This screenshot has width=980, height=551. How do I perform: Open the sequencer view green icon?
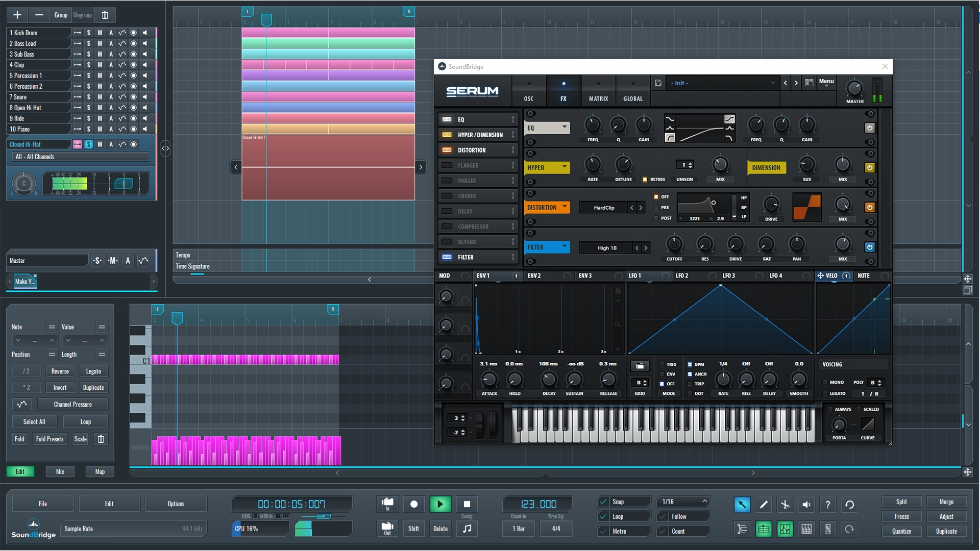[764, 530]
